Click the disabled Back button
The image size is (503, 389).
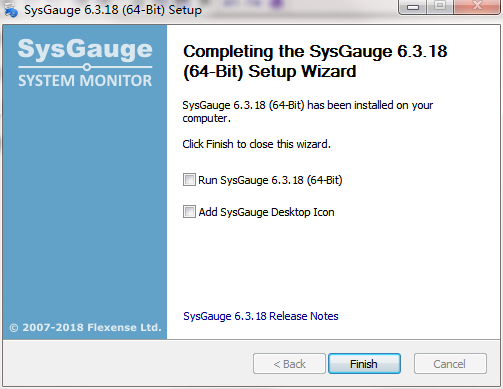[289, 364]
